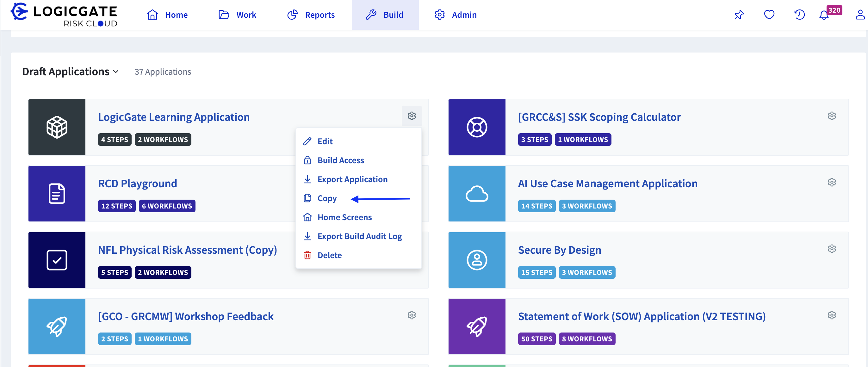Close LogicGate Learning Application gear dropdown
Viewport: 868px width, 367px height.
click(412, 116)
